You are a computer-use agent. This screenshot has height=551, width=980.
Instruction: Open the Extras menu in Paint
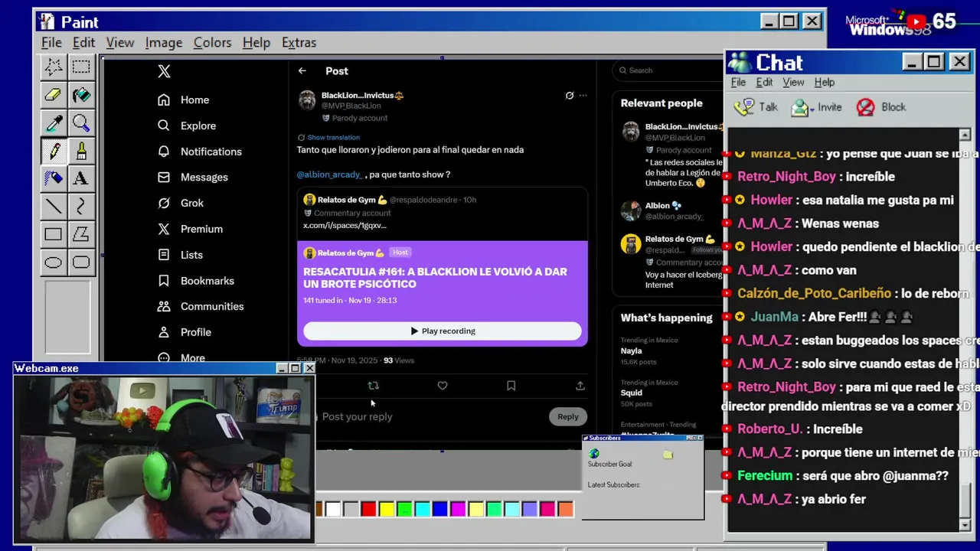pyautogui.click(x=299, y=43)
